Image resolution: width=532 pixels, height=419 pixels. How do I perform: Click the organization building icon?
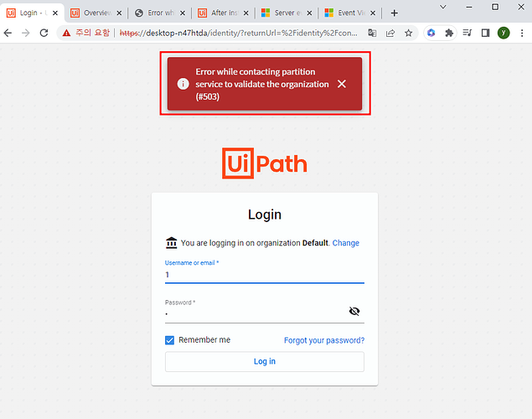[x=172, y=242]
